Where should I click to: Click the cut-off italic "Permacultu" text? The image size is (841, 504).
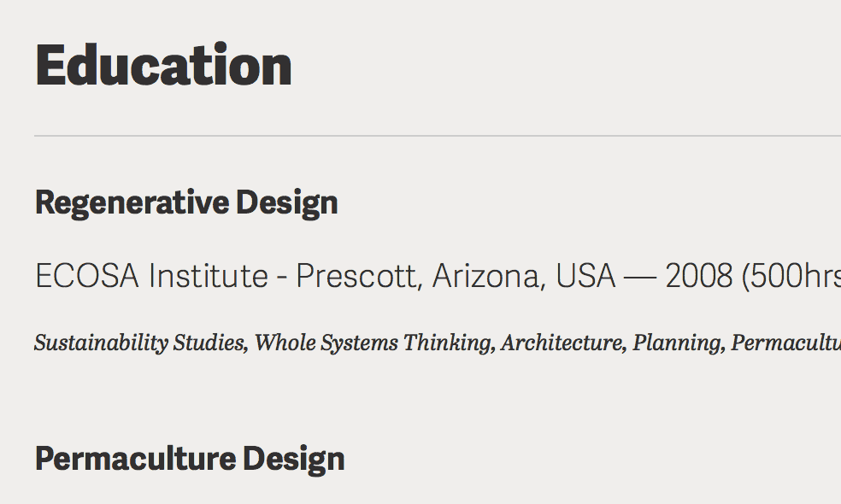(x=785, y=343)
